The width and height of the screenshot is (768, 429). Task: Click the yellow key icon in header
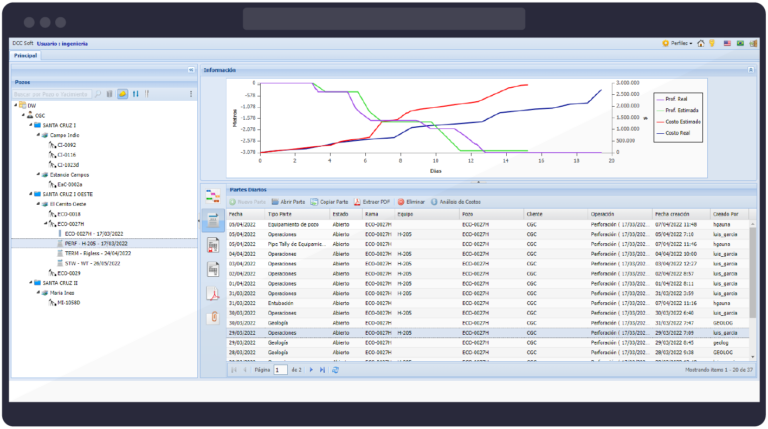712,44
